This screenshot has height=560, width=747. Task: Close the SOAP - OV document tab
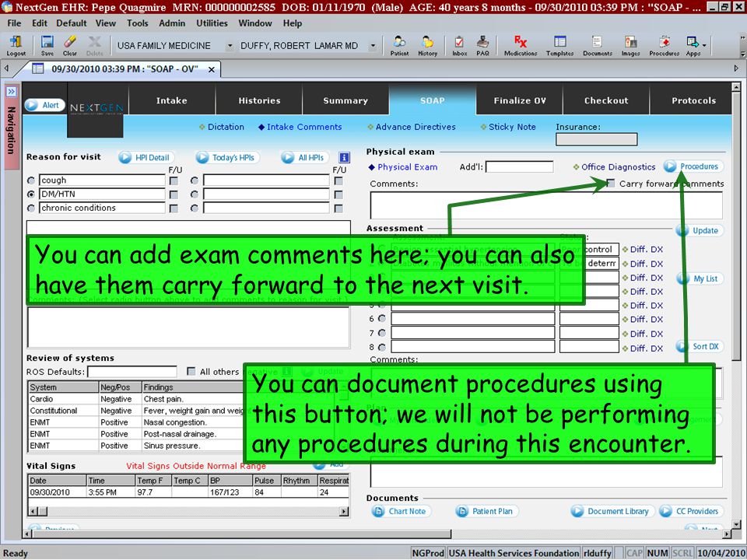click(x=211, y=69)
